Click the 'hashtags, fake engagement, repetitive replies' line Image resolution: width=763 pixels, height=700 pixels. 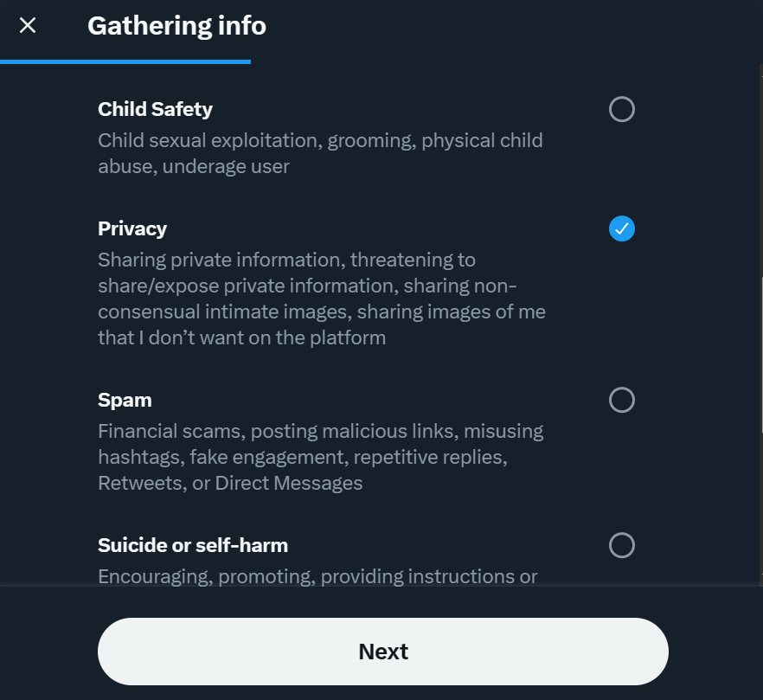click(x=302, y=457)
